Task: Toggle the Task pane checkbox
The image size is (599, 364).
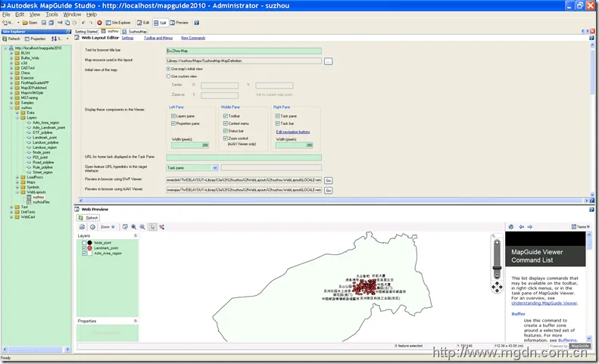Action: tap(278, 116)
